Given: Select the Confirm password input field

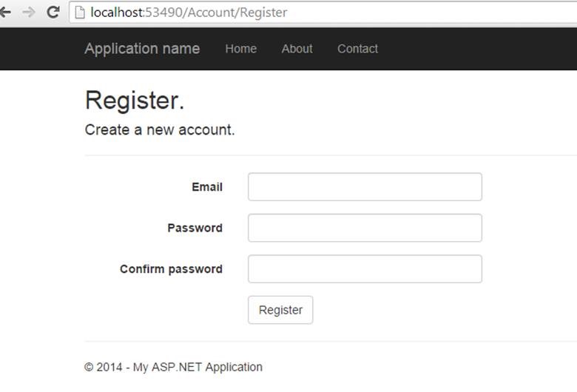Looking at the screenshot, I should [365, 269].
